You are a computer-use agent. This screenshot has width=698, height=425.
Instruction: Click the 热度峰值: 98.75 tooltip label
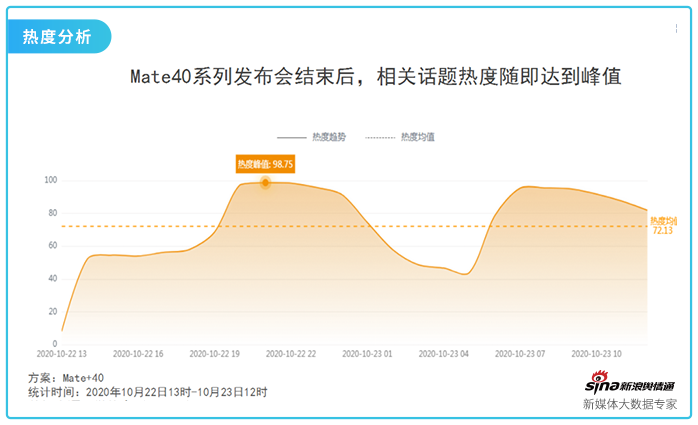(265, 164)
